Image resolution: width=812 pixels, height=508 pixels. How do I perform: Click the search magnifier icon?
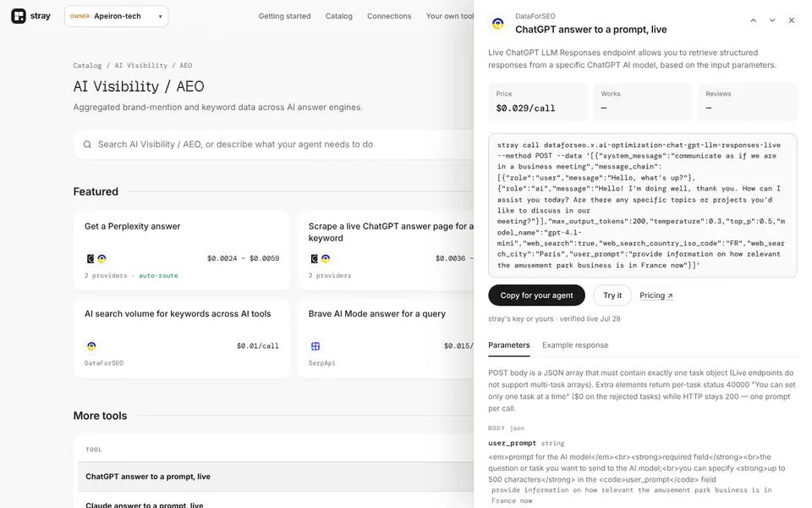tap(87, 145)
